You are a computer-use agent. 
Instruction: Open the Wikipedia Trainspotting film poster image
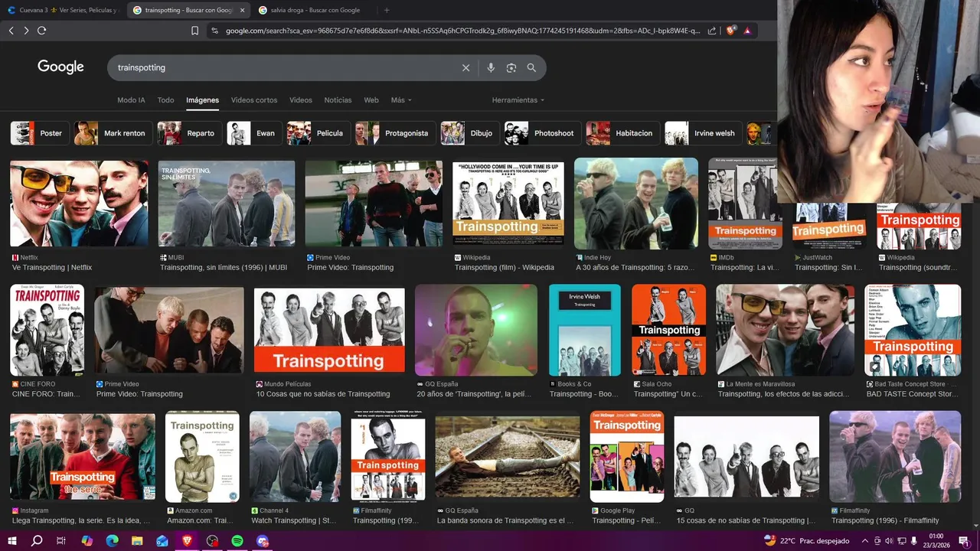(508, 203)
